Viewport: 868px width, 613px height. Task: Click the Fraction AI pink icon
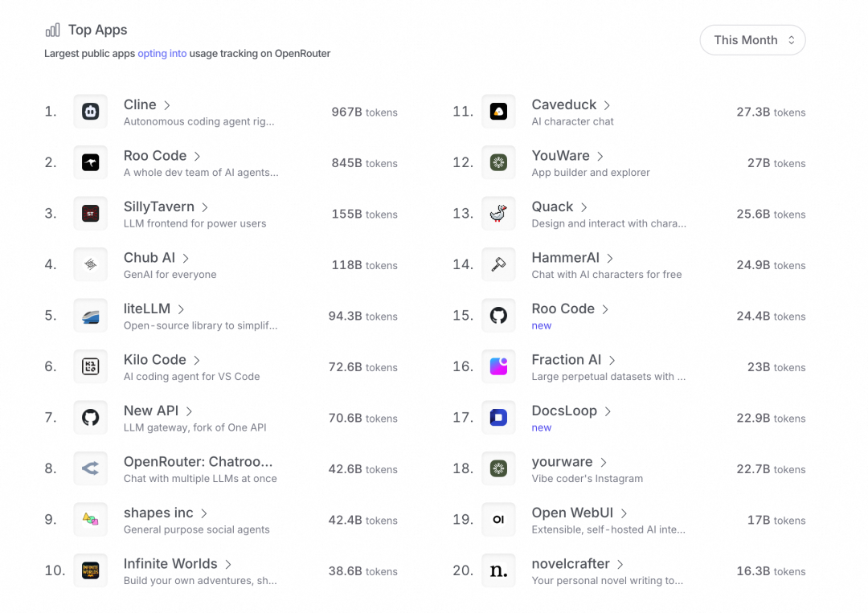(x=498, y=366)
